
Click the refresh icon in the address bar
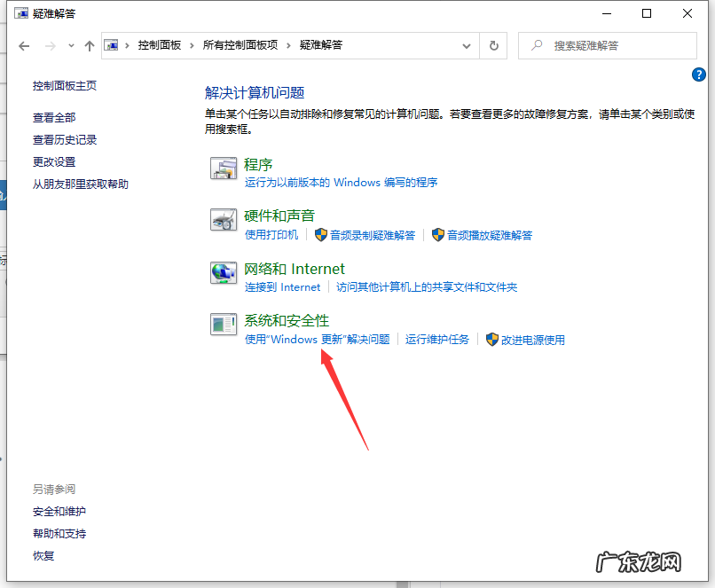[x=494, y=45]
